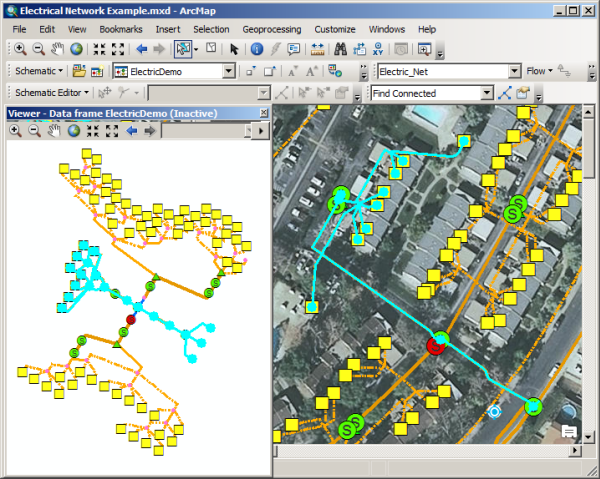Screen dimensions: 600x479
Task: Show more viewer toolbar options arrow
Action: [261, 131]
